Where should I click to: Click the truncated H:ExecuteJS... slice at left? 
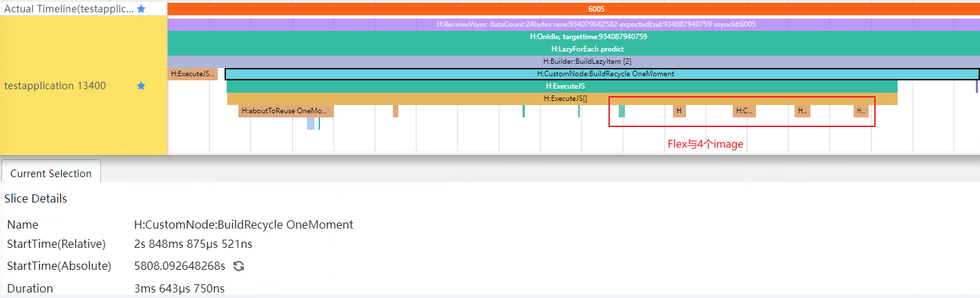click(x=192, y=73)
